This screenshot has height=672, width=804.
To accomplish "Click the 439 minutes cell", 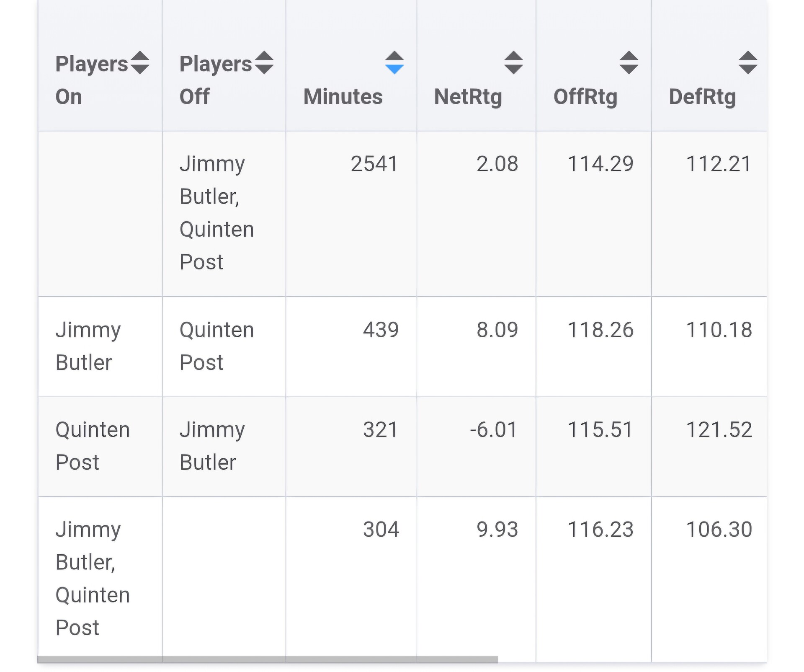I will 351,346.
